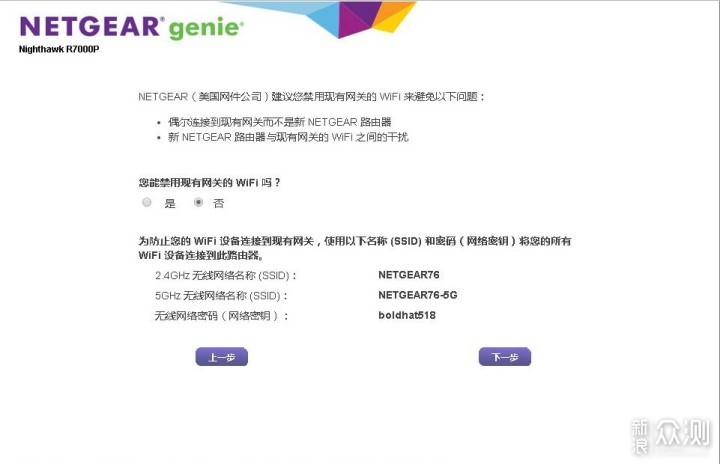720x464 pixels.
Task: Click the NETGEAR（美国网件公司）recommendation sentence
Action: coord(311,97)
